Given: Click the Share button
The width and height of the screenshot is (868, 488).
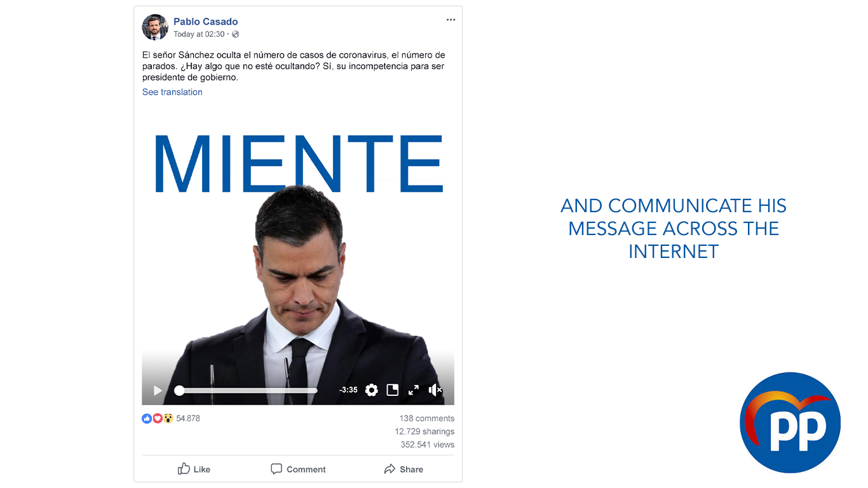Looking at the screenshot, I should tap(403, 469).
